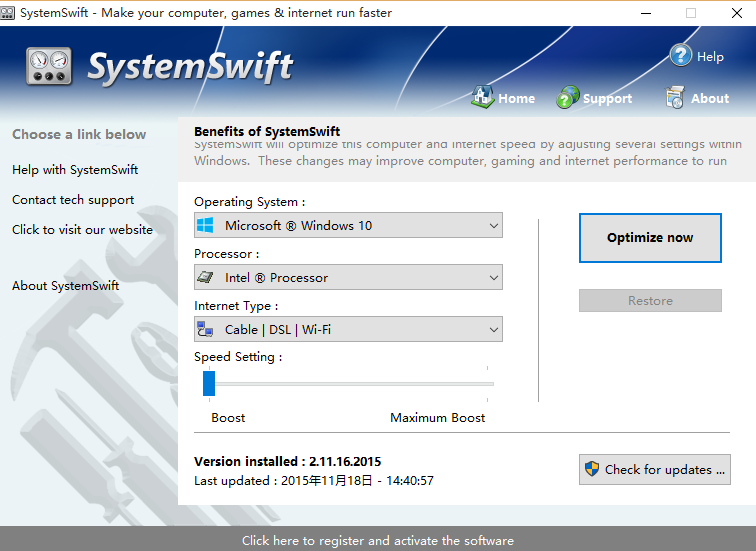Click the register and activate software bar

tap(378, 540)
